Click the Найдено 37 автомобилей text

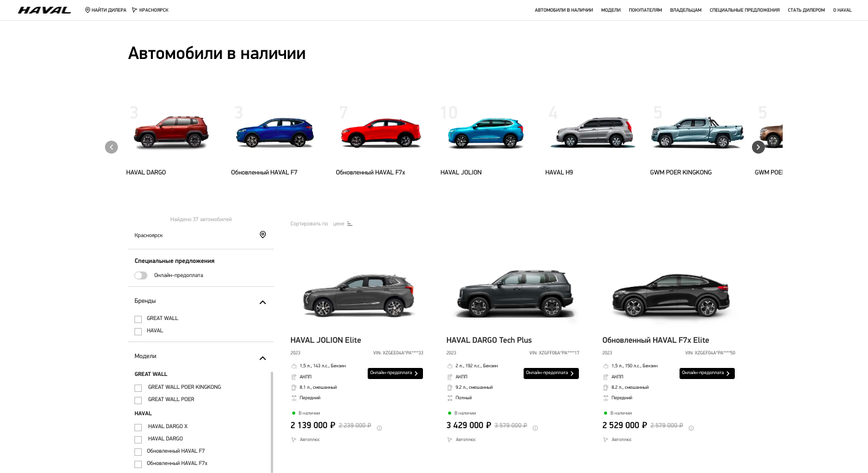pos(201,219)
